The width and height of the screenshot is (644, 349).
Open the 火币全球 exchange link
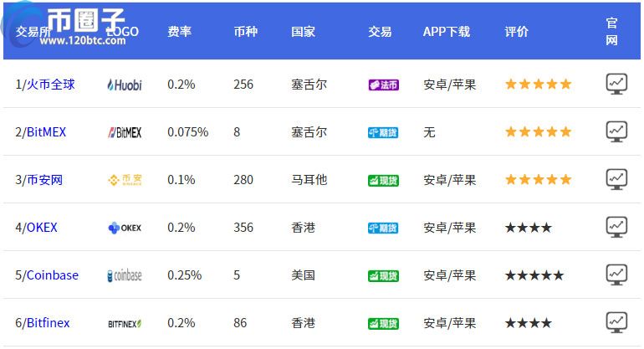(50, 85)
